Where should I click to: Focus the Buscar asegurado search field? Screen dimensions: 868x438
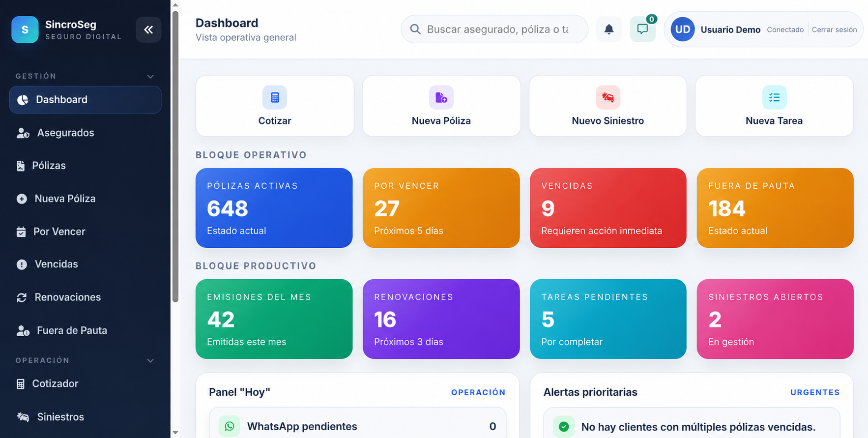tap(494, 29)
